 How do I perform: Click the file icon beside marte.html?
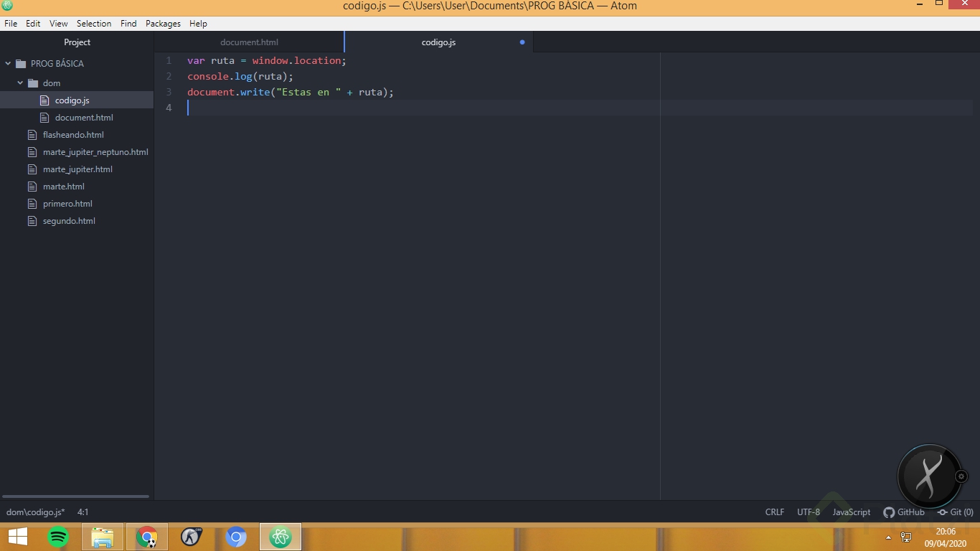(32, 187)
